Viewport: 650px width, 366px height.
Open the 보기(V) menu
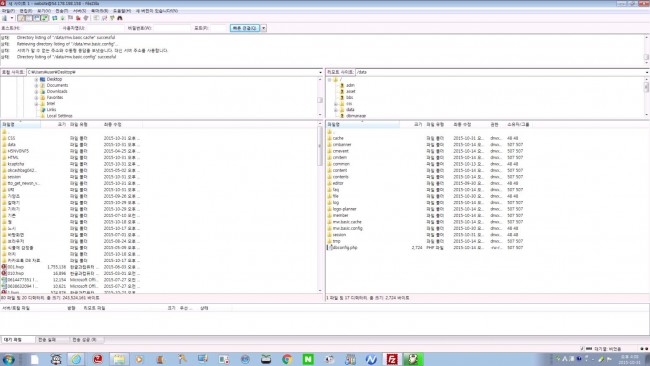(44, 11)
